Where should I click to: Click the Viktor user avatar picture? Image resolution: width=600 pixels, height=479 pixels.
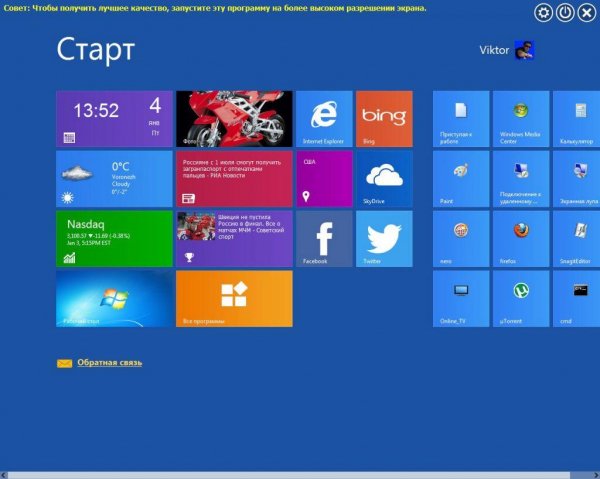[524, 50]
